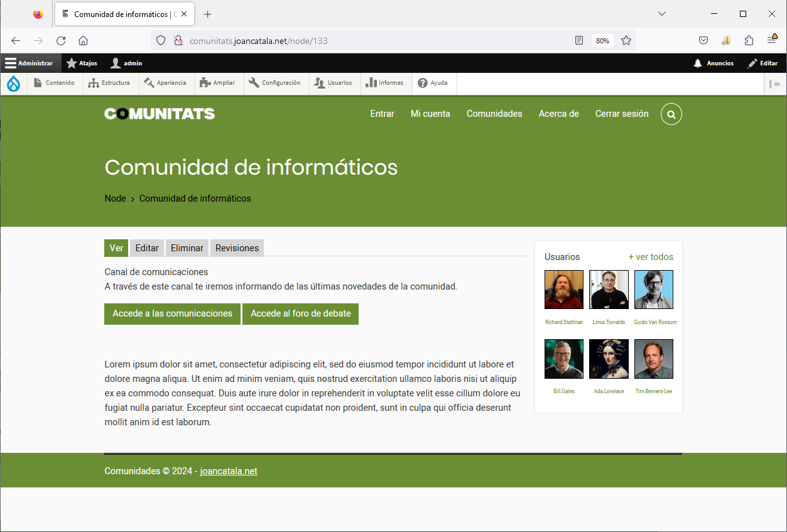This screenshot has width=787, height=532.
Task: Open the site search magnifier icon
Action: pos(671,114)
